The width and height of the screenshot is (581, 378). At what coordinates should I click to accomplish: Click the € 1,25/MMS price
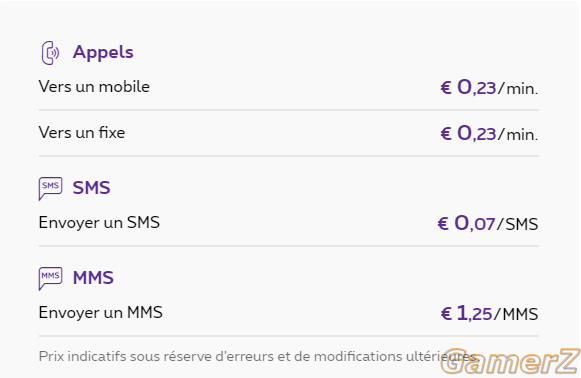click(489, 314)
